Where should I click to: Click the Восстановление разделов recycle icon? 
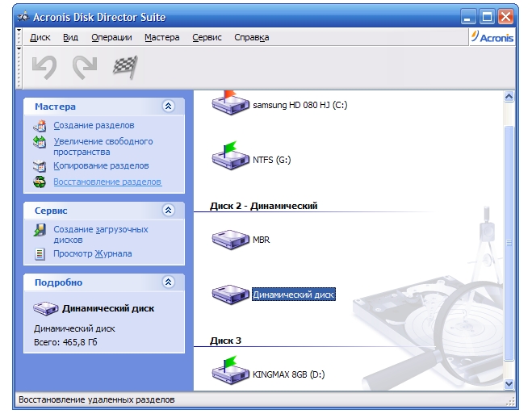pyautogui.click(x=40, y=182)
